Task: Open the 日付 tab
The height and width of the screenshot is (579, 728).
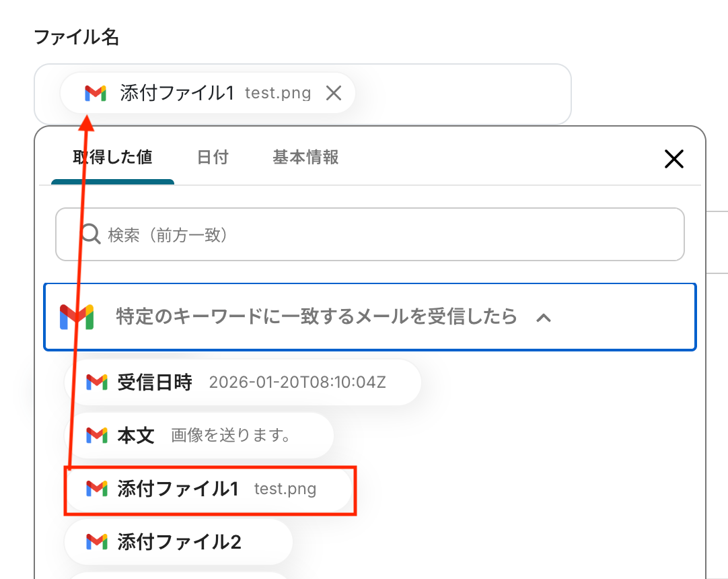Action: tap(213, 158)
